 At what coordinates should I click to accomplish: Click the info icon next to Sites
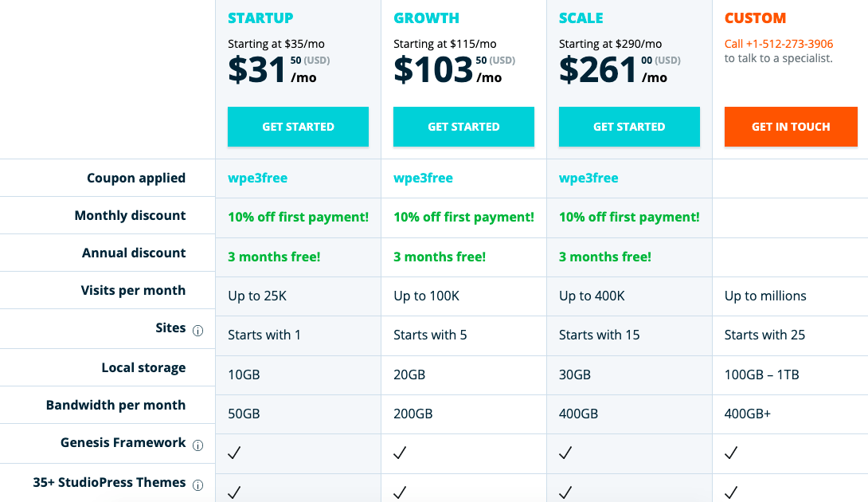(x=197, y=329)
